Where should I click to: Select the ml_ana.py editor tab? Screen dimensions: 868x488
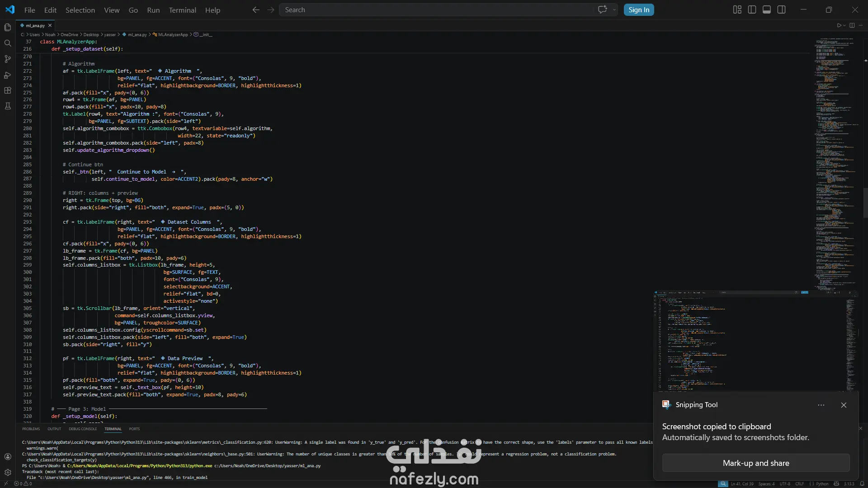coord(35,26)
